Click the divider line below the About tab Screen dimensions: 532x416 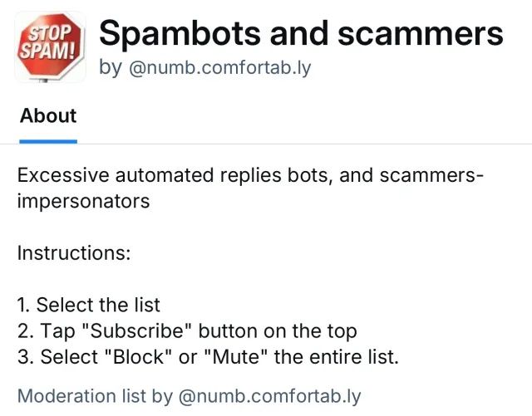coord(332,144)
